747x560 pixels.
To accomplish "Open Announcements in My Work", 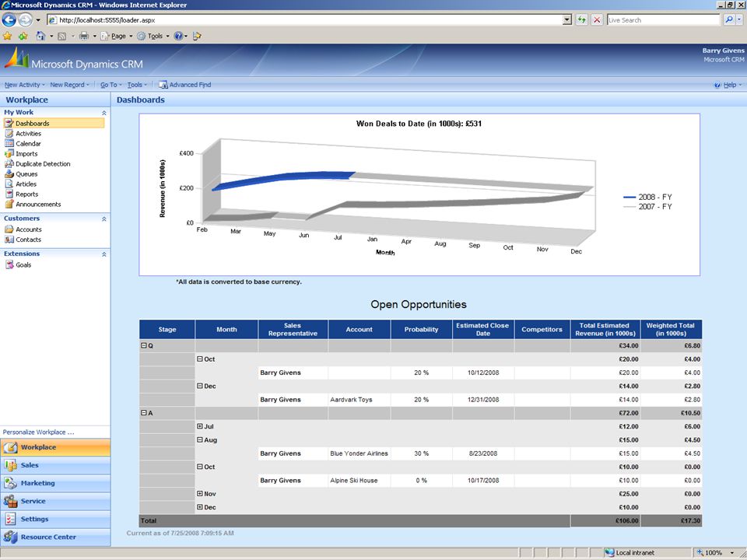I will tap(38, 205).
